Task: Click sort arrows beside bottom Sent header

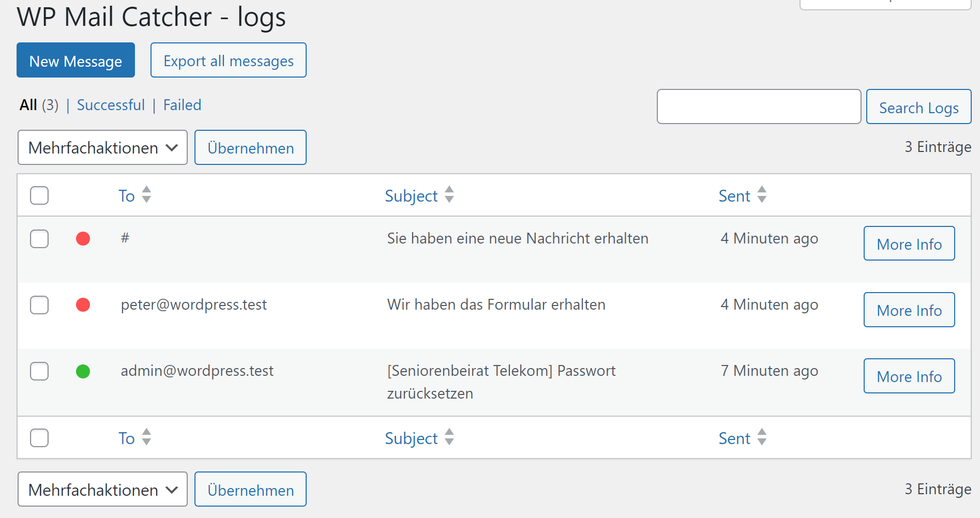Action: [x=761, y=437]
